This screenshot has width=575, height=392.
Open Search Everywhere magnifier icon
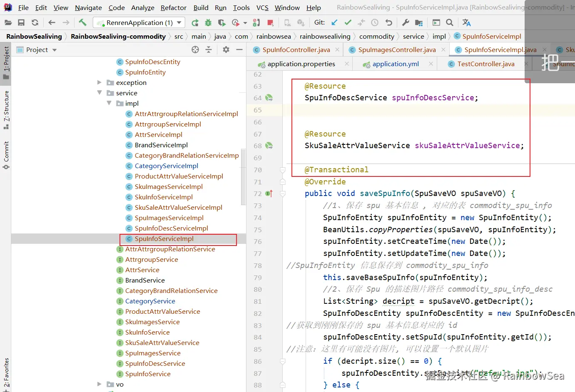click(x=450, y=22)
